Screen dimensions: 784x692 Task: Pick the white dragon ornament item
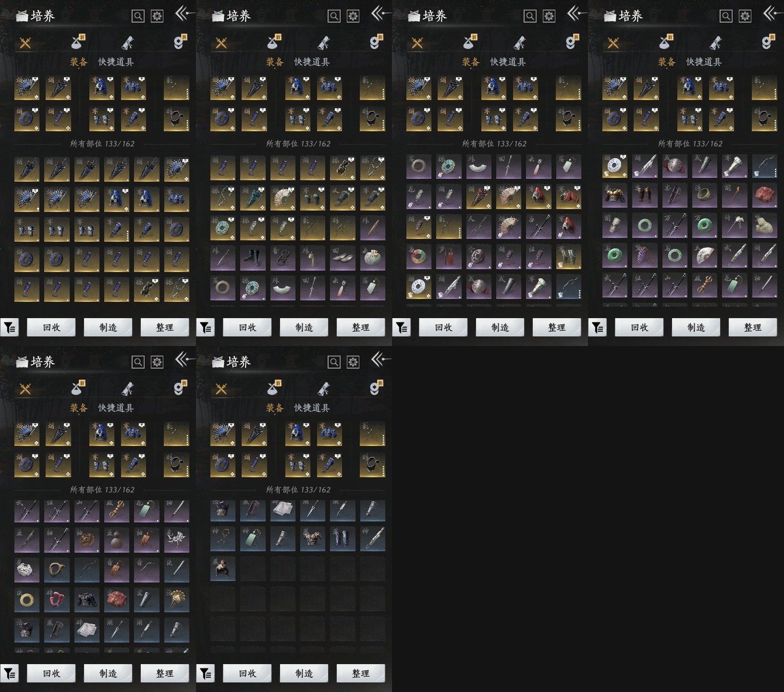(176, 540)
